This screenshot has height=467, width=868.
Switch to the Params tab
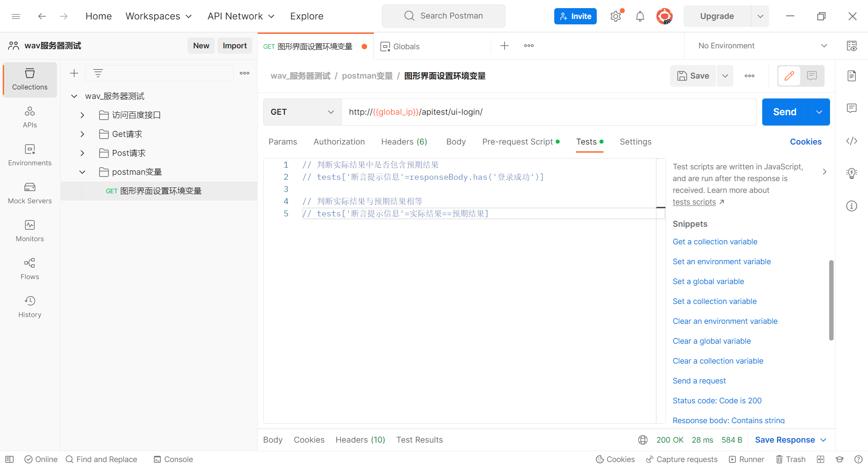point(283,142)
